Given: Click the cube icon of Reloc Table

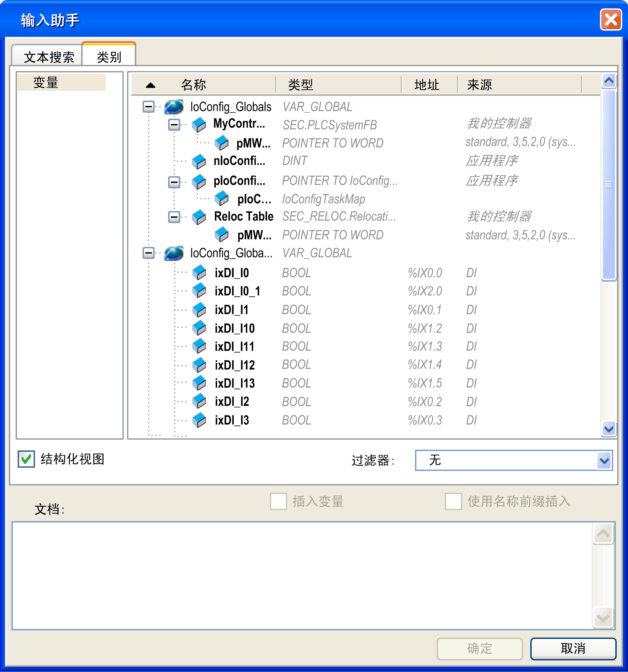Looking at the screenshot, I should click(200, 217).
